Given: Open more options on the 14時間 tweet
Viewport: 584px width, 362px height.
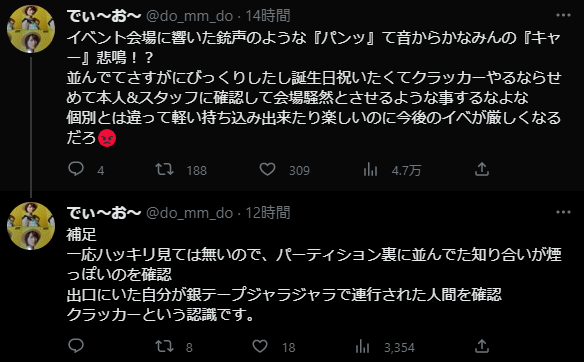Looking at the screenshot, I should point(563,15).
